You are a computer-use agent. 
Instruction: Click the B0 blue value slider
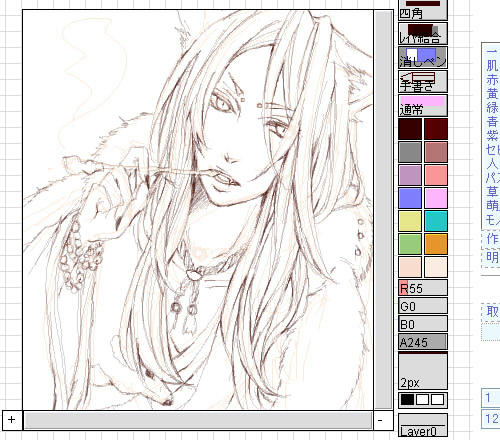coord(423,324)
